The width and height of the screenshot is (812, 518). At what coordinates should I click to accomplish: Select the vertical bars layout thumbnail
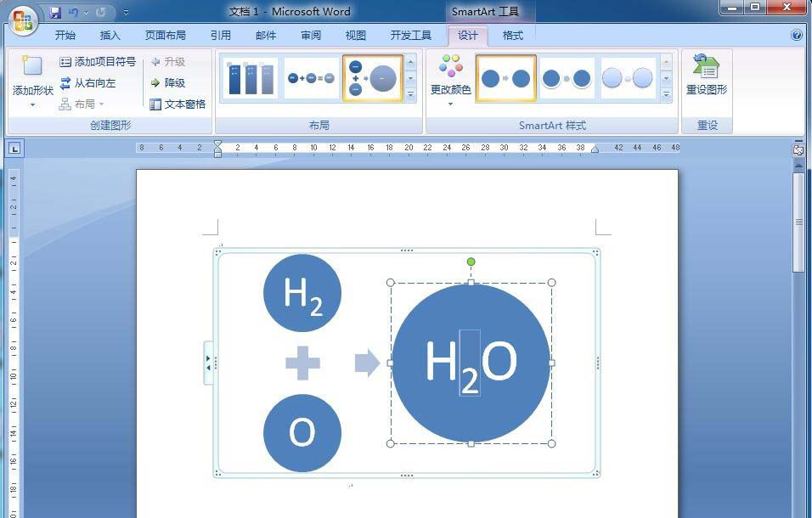251,78
